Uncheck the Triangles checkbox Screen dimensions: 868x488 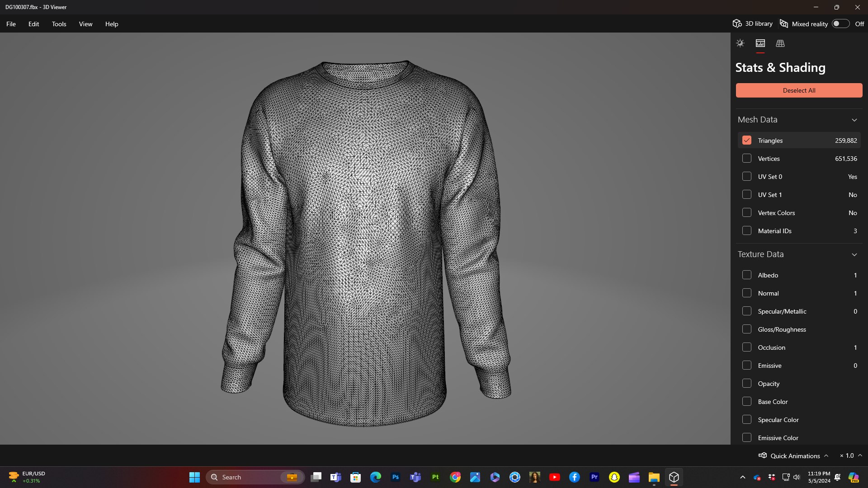point(747,141)
